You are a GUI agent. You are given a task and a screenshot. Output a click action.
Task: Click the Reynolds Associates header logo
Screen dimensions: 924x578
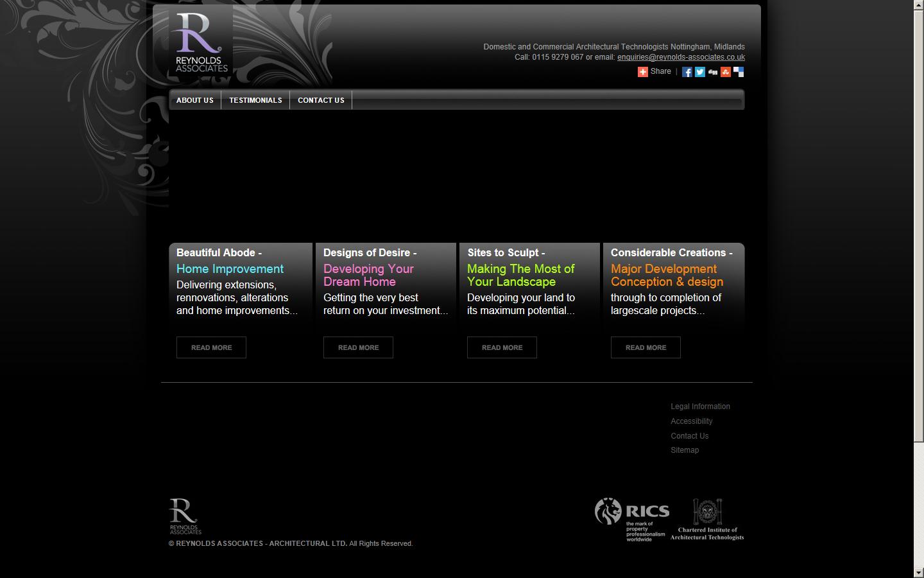pyautogui.click(x=200, y=40)
